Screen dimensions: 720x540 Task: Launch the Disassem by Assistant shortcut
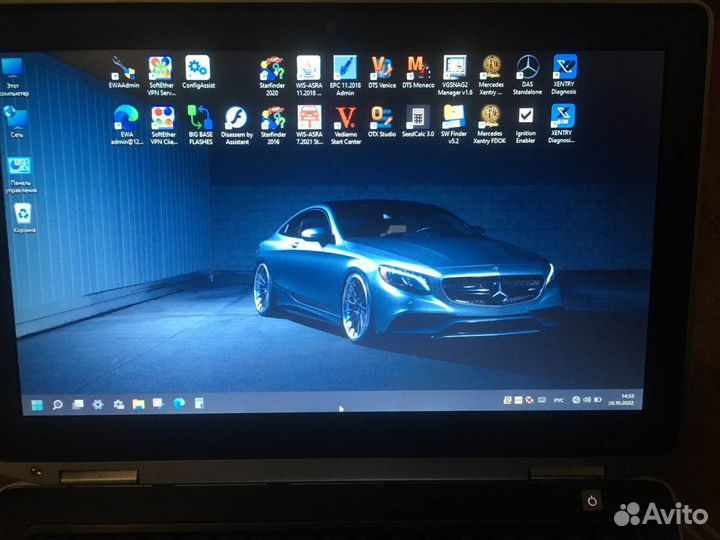click(x=236, y=125)
